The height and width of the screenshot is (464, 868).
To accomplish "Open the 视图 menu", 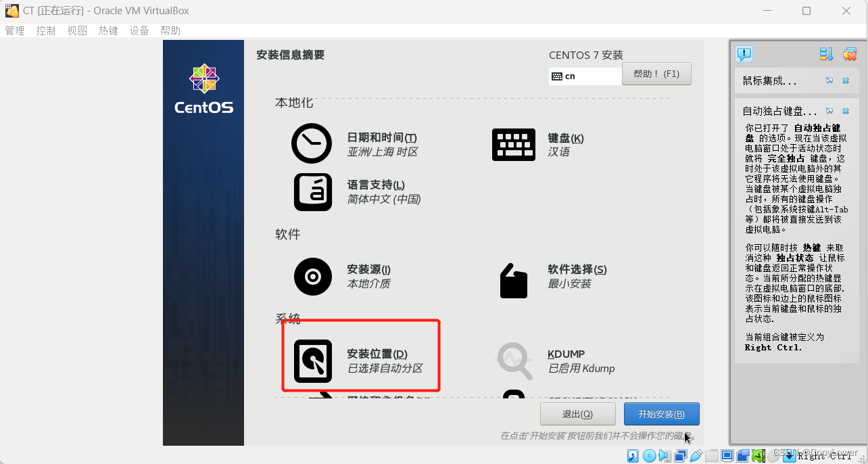I will pyautogui.click(x=77, y=30).
